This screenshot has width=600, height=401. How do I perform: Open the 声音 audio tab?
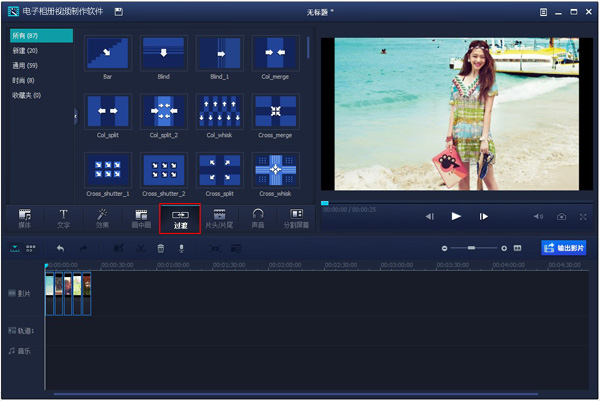pyautogui.click(x=258, y=218)
